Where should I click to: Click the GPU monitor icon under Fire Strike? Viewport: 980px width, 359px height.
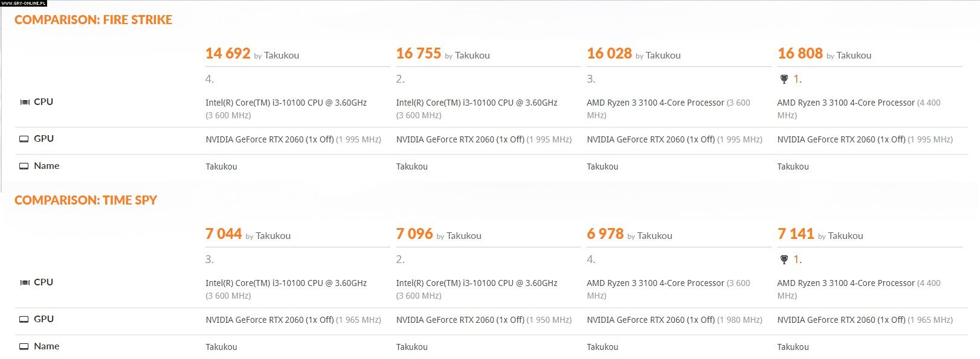[24, 139]
